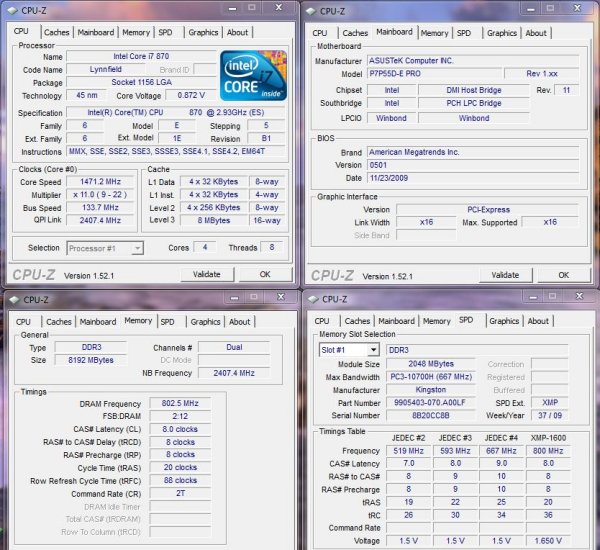Select Memory tab in the Mainboard window
The width and height of the screenshot is (600, 550).
click(434, 33)
